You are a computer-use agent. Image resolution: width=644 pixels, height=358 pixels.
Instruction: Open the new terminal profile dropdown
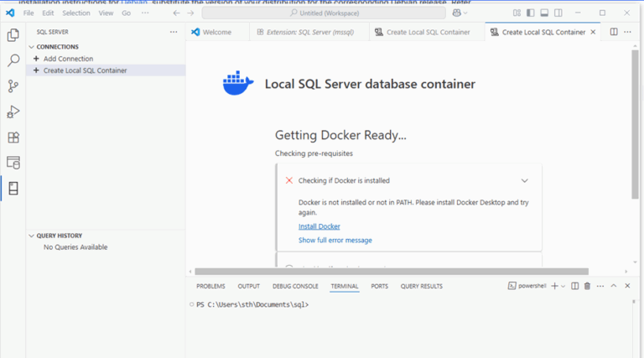563,286
